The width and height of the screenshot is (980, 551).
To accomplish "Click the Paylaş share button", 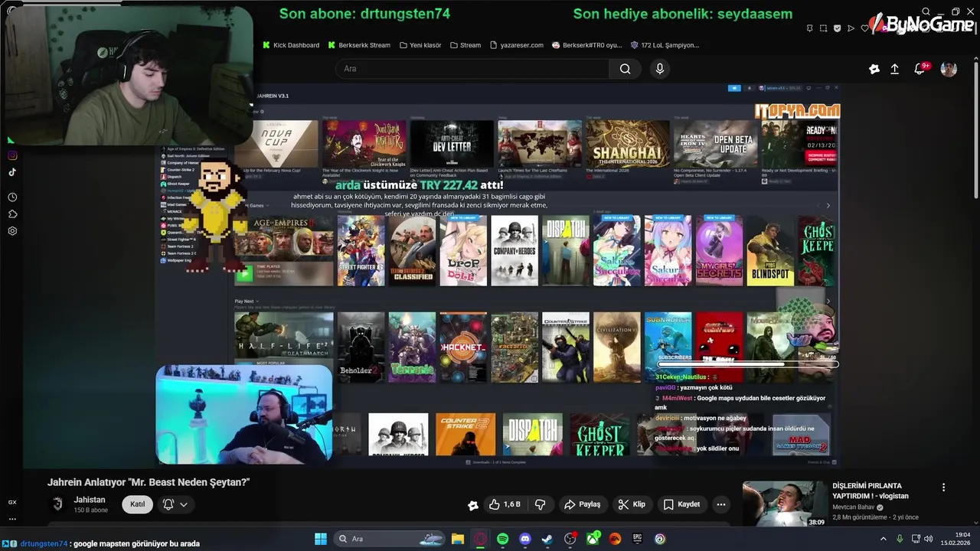I will (582, 504).
